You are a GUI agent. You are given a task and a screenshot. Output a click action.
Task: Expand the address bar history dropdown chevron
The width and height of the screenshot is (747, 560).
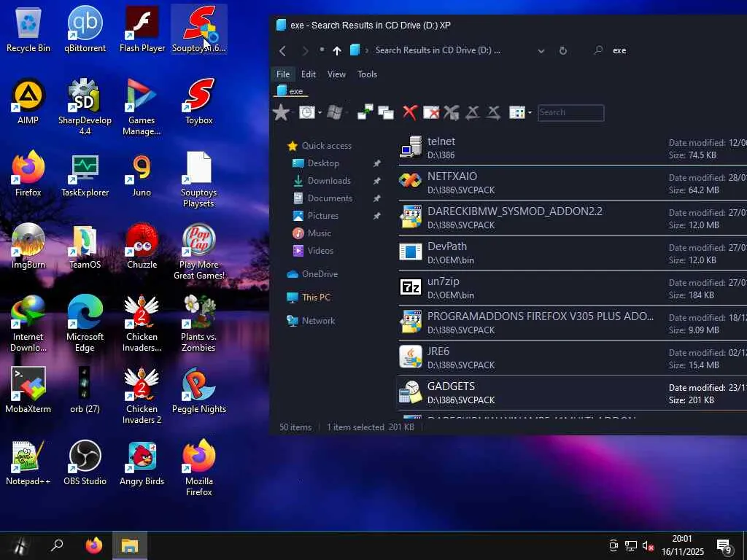tap(541, 50)
